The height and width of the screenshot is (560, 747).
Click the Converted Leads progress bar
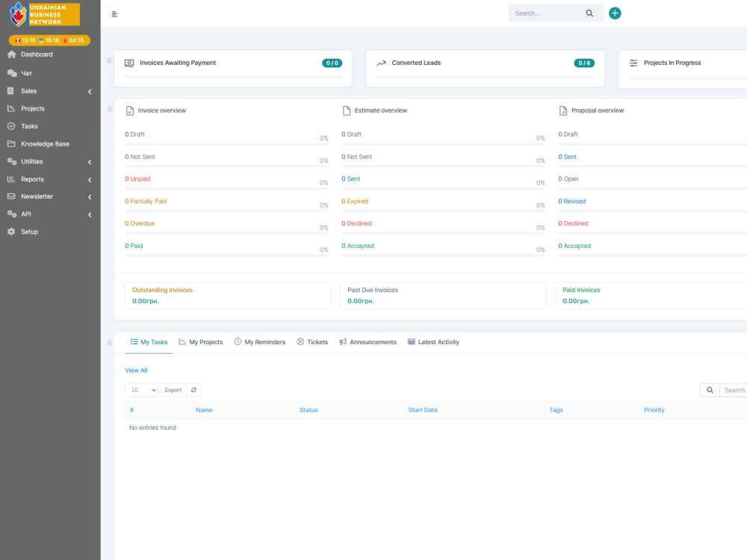coord(485,77)
